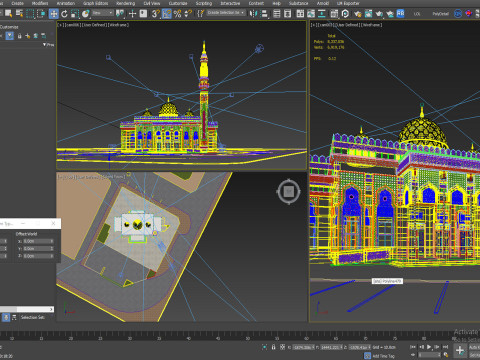This screenshot has height=360, width=480.
Task: Toggle the Spinner Snap button
Action: point(188,14)
